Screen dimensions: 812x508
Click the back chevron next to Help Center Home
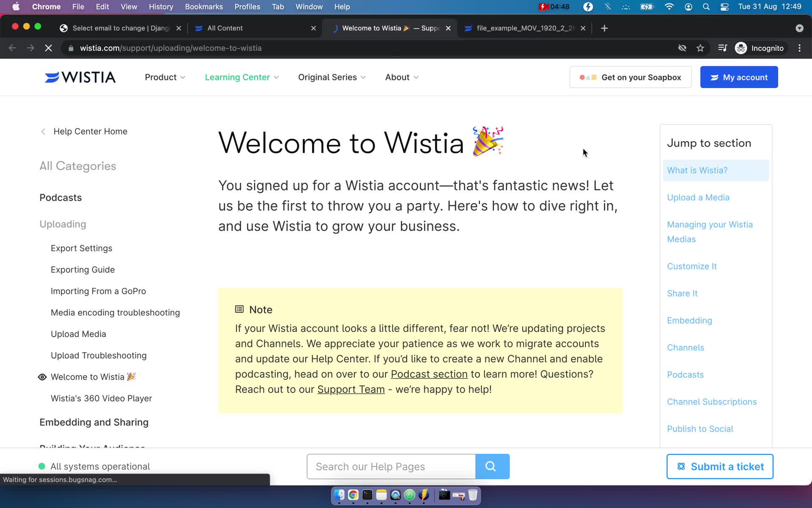(43, 132)
